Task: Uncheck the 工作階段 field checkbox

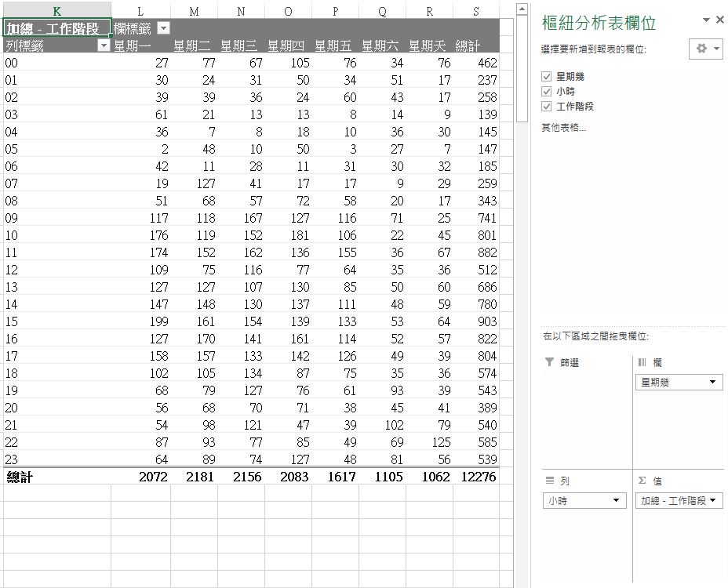Action: [547, 107]
